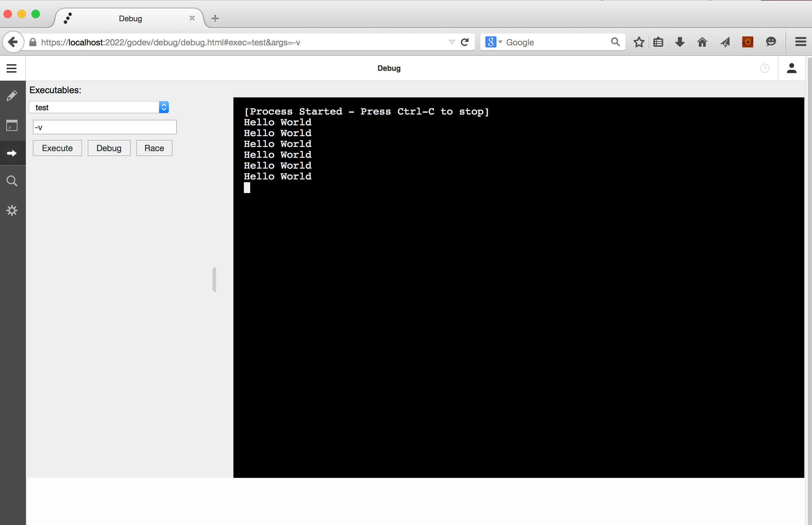Open the user profile icon
Viewport: 812px width, 525px height.
791,68
